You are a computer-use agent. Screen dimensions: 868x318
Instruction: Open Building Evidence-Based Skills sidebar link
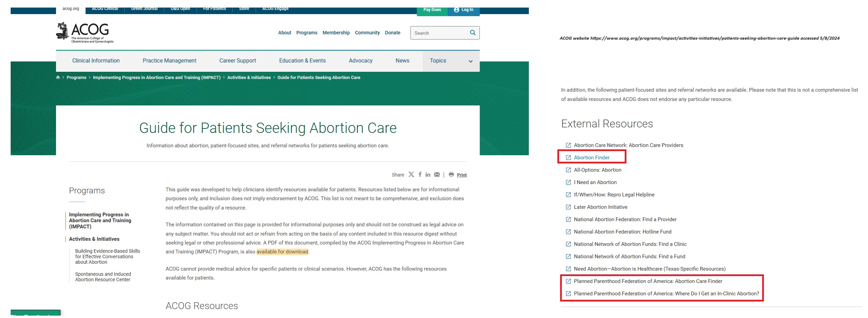pyautogui.click(x=108, y=257)
